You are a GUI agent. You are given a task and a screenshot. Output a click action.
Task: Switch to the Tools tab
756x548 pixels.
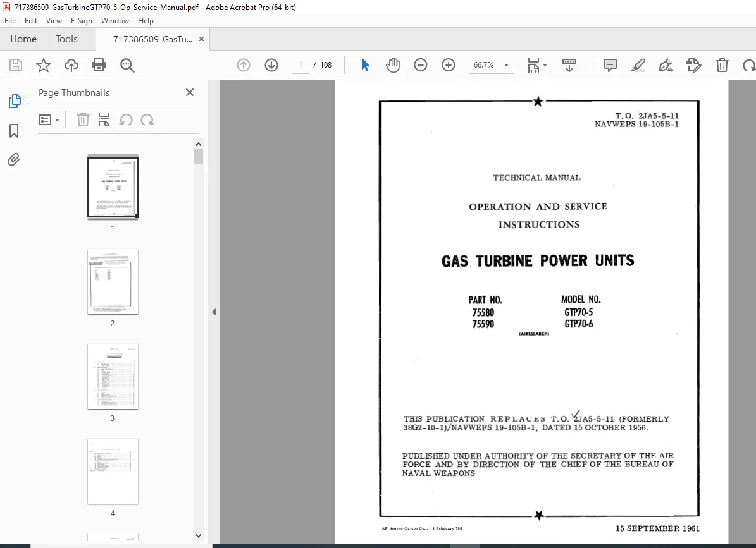tap(66, 39)
